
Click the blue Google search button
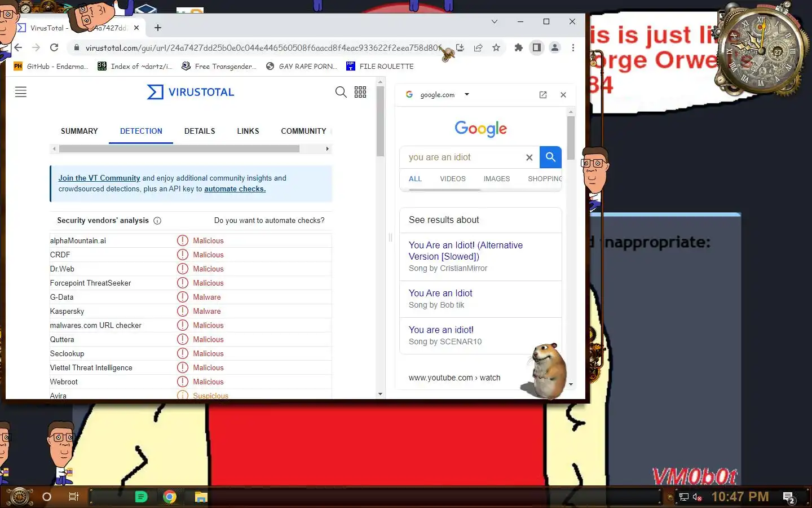[550, 157]
